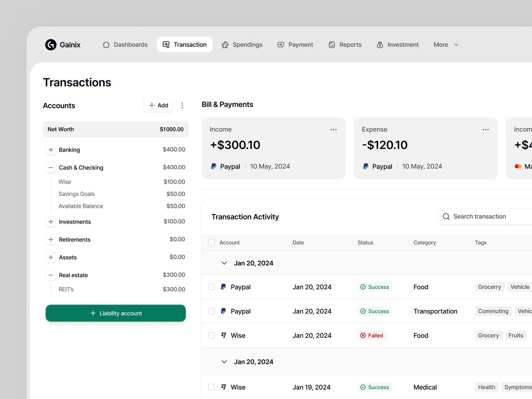The width and height of the screenshot is (532, 399).
Task: Click the Liability account button
Action: 116,313
